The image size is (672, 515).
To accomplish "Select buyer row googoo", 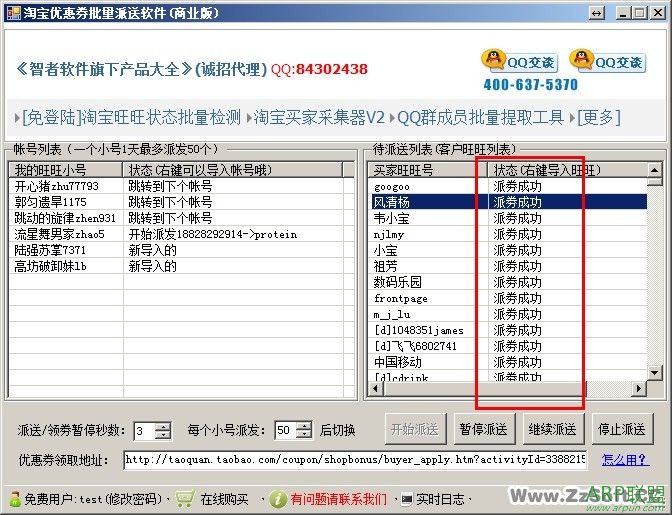I will click(508, 186).
